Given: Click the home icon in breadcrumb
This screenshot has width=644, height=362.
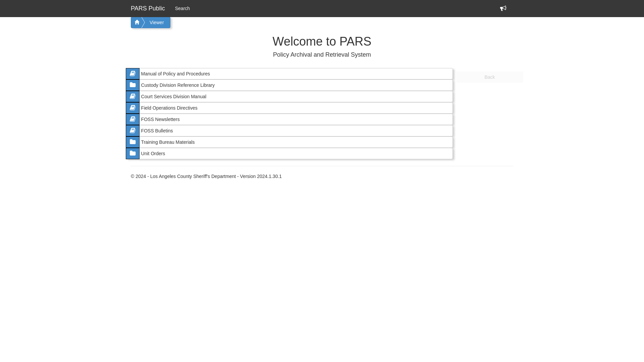Looking at the screenshot, I should point(137,22).
